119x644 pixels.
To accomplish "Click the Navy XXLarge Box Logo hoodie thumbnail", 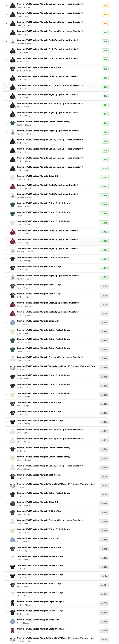I will click(x=12, y=6).
